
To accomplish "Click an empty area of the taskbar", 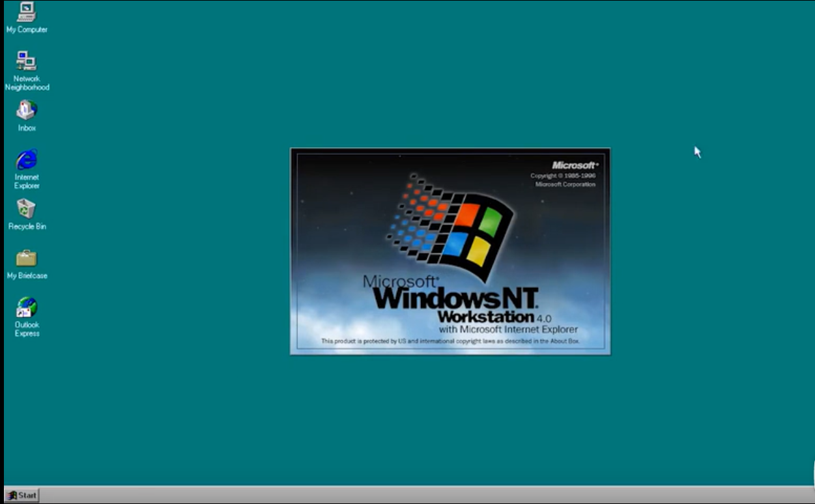I will point(391,495).
